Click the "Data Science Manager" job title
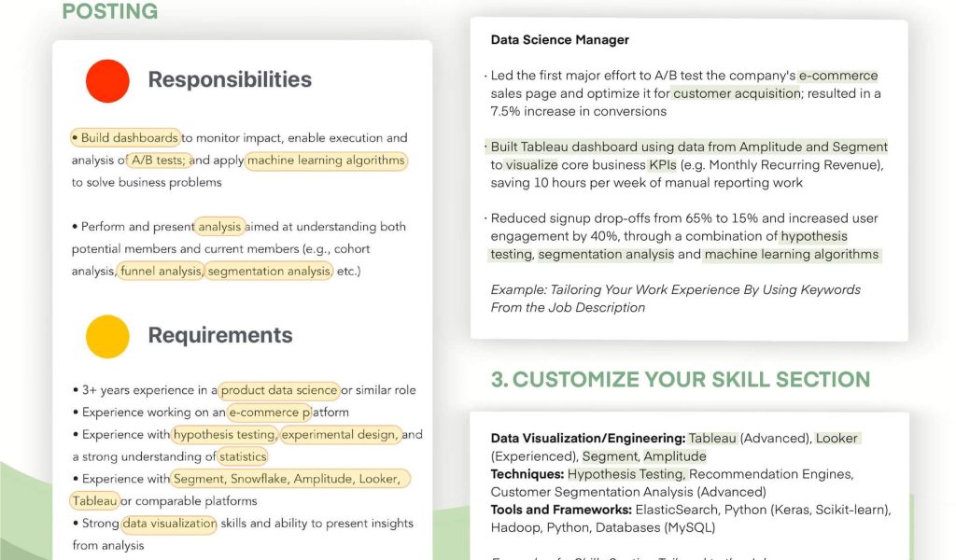The width and height of the screenshot is (956, 560). [560, 40]
